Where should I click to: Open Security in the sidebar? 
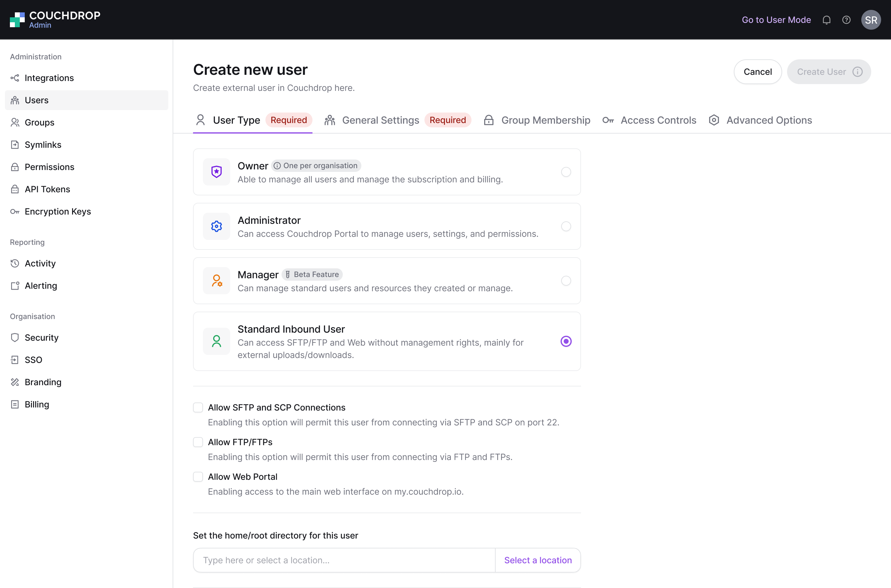[87, 338]
